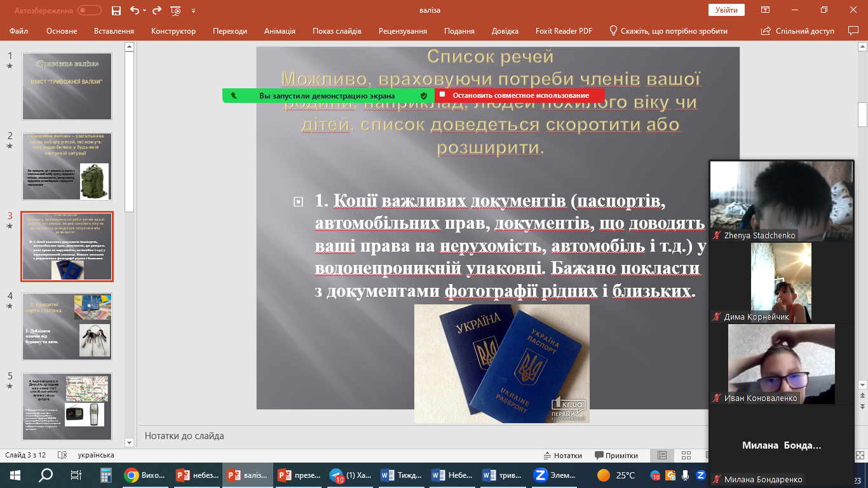This screenshot has height=488, width=868.
Task: Toggle Примітки in the status bar
Action: pyautogui.click(x=616, y=456)
